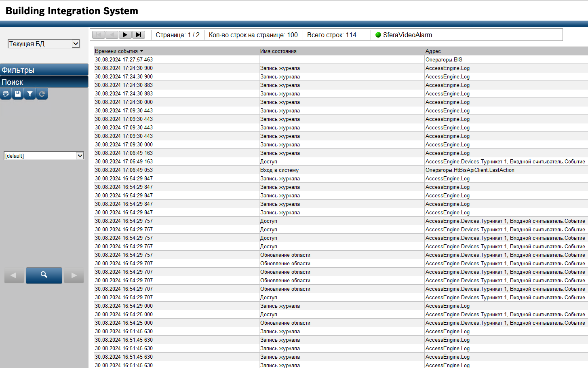The width and height of the screenshot is (588, 368).
Task: Run search with the magnifying glass button
Action: [44, 275]
